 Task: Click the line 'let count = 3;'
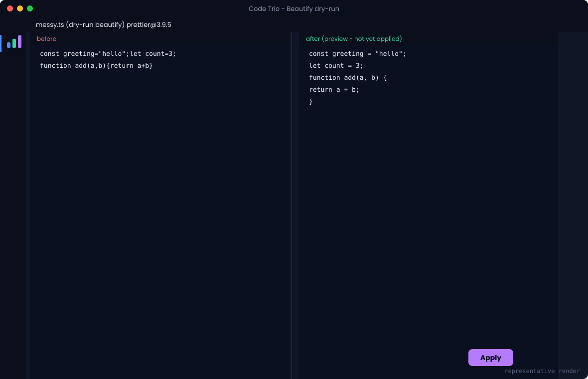tap(336, 66)
